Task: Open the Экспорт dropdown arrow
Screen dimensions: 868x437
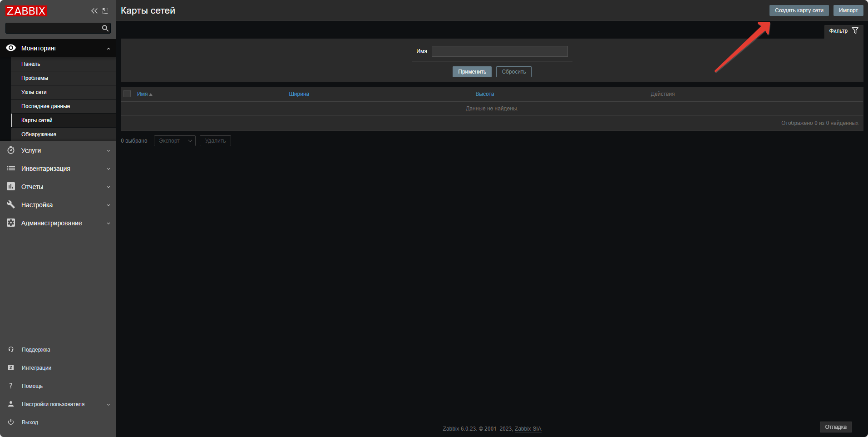Action: click(x=190, y=141)
